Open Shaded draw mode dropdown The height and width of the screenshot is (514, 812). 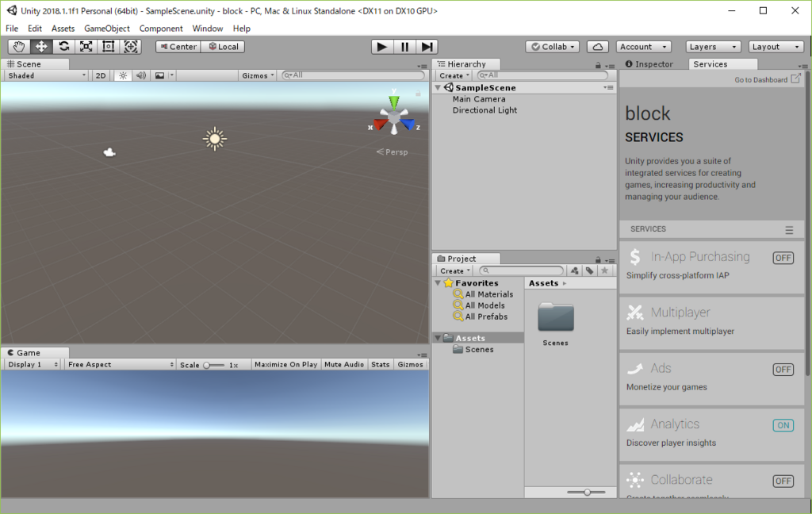click(47, 75)
